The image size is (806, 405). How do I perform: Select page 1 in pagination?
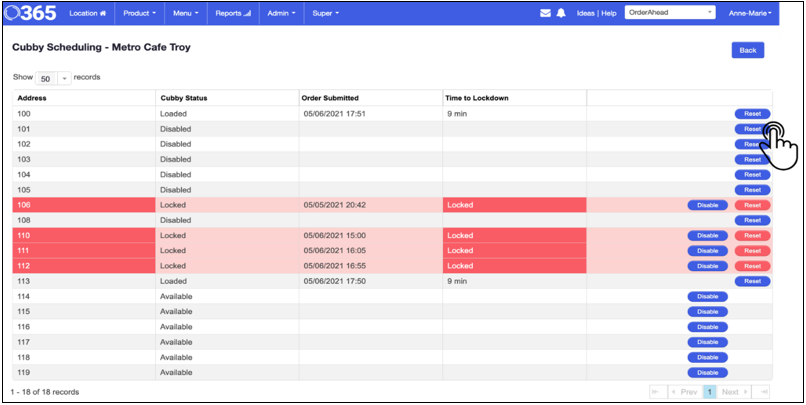(x=709, y=392)
